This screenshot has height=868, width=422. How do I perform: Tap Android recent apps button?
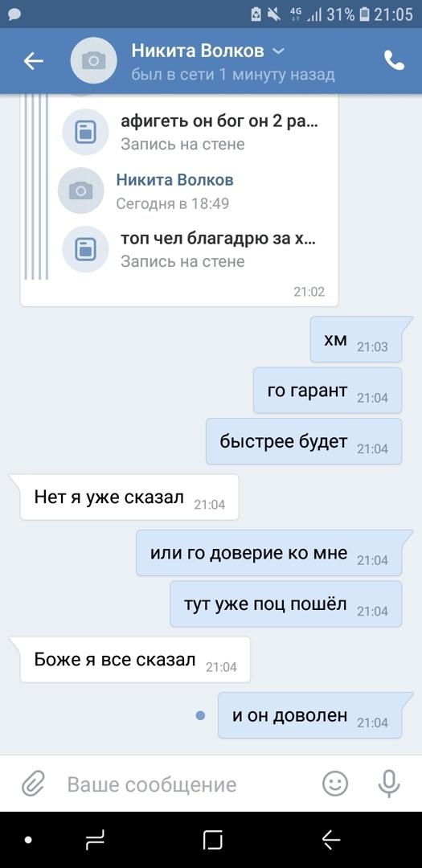coord(96,841)
